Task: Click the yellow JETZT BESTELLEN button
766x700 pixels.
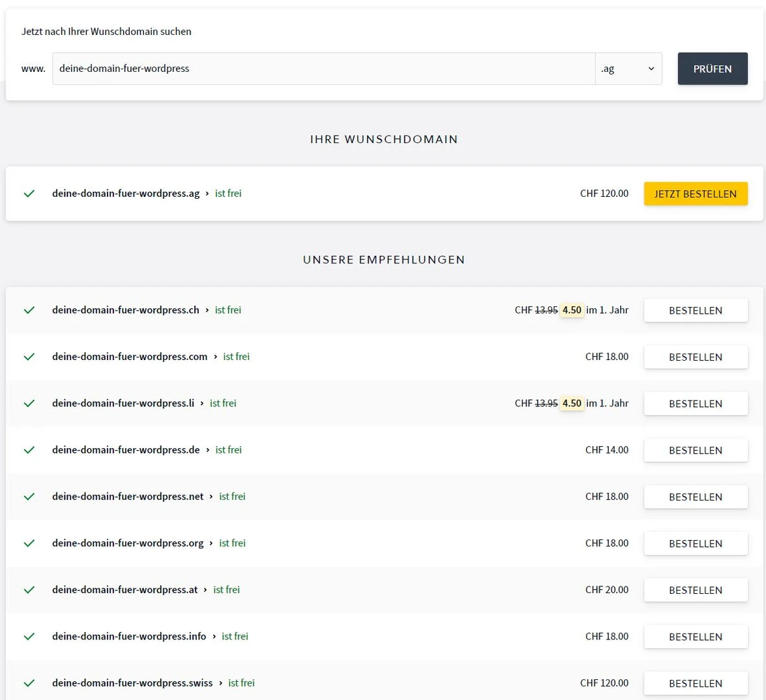Action: tap(695, 193)
